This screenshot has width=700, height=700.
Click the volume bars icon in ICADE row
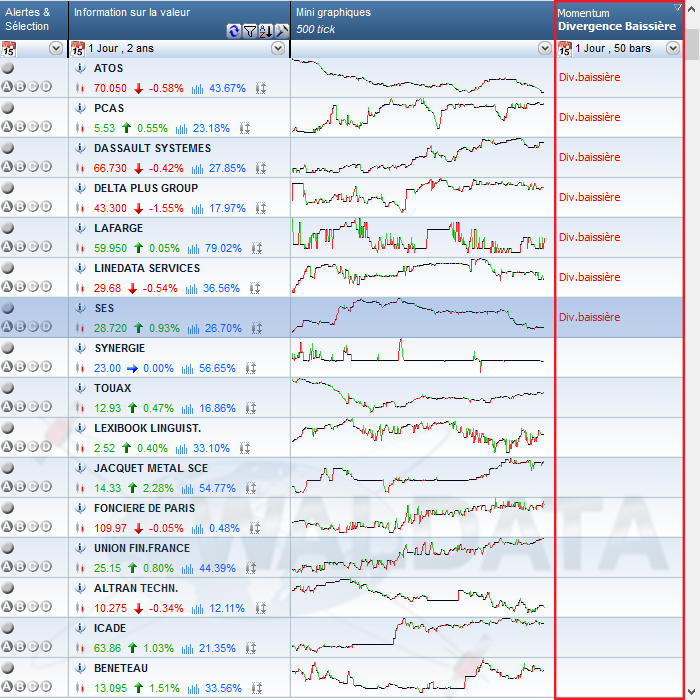click(188, 648)
